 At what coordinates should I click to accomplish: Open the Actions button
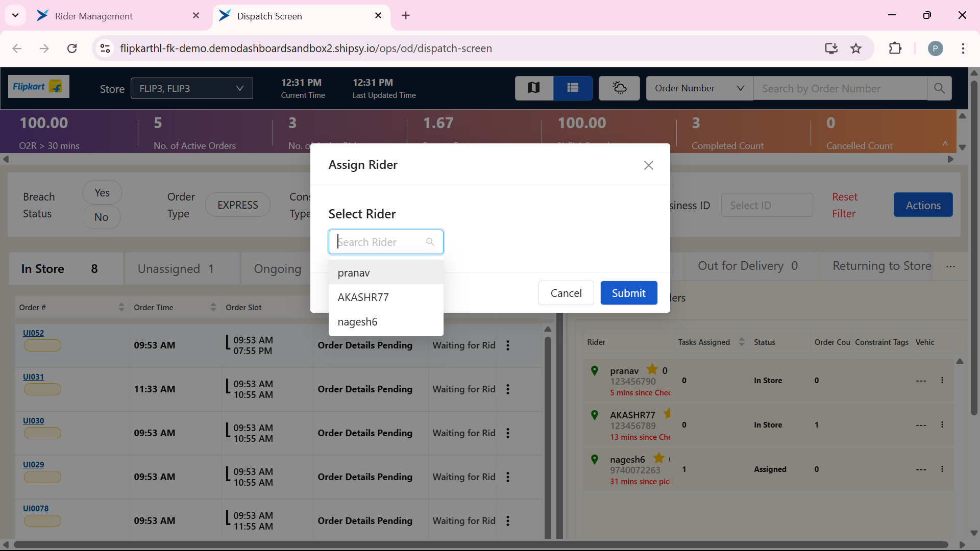(x=923, y=205)
